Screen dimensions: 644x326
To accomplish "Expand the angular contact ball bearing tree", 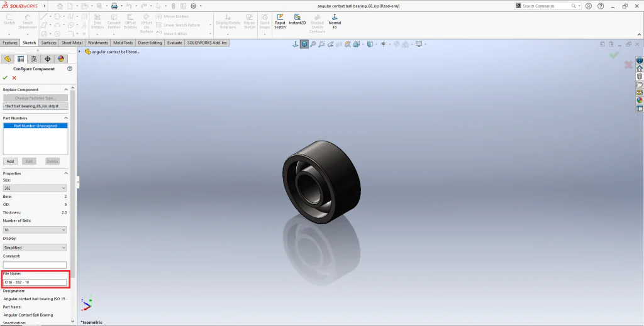I will 79,52.
